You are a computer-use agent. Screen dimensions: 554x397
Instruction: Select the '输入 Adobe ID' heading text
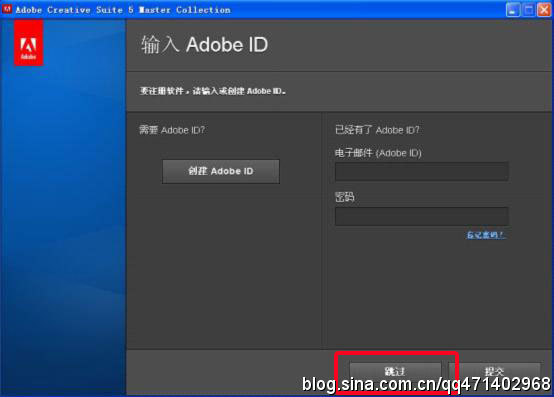[x=205, y=45]
